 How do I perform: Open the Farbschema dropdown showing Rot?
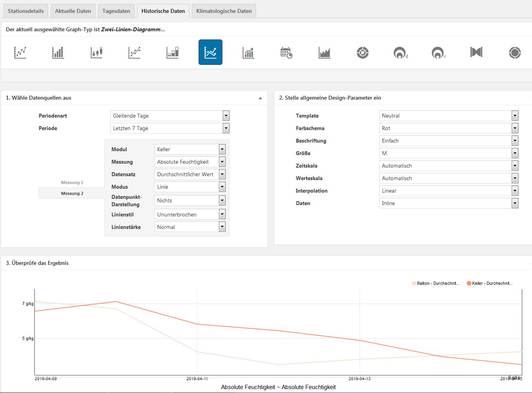point(449,128)
